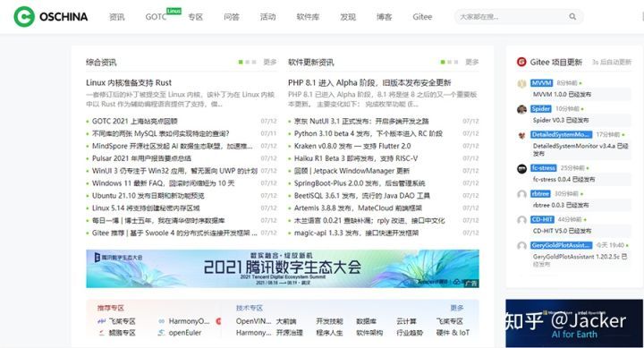Screen dimensions: 644x348
Task: Click the 2021 腾讯数字生态大会 banner
Action: tap(283, 268)
